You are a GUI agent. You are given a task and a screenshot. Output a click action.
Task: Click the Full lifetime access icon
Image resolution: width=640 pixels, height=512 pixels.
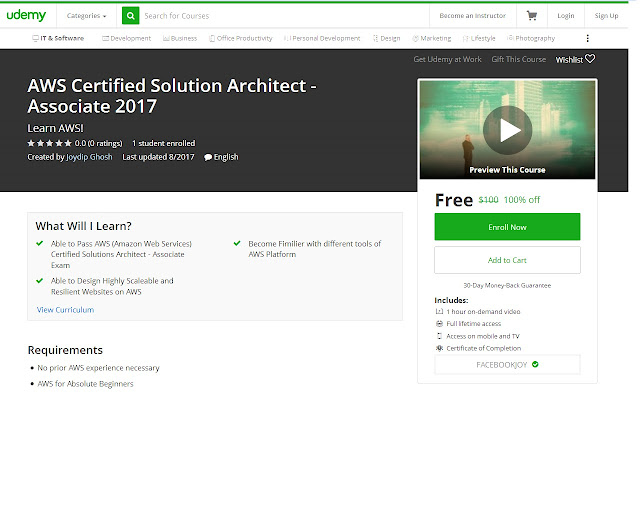(x=439, y=323)
